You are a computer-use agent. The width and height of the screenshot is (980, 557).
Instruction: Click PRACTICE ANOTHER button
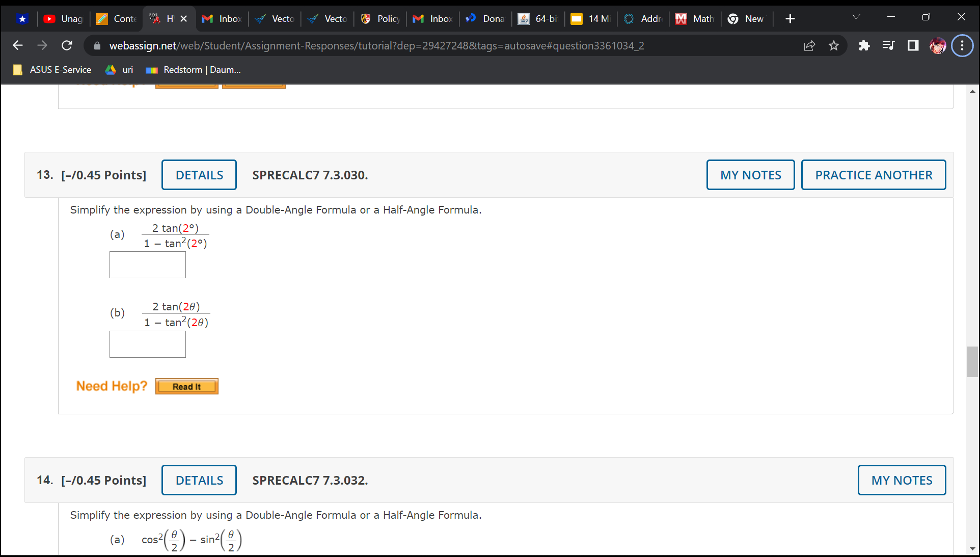(x=873, y=175)
